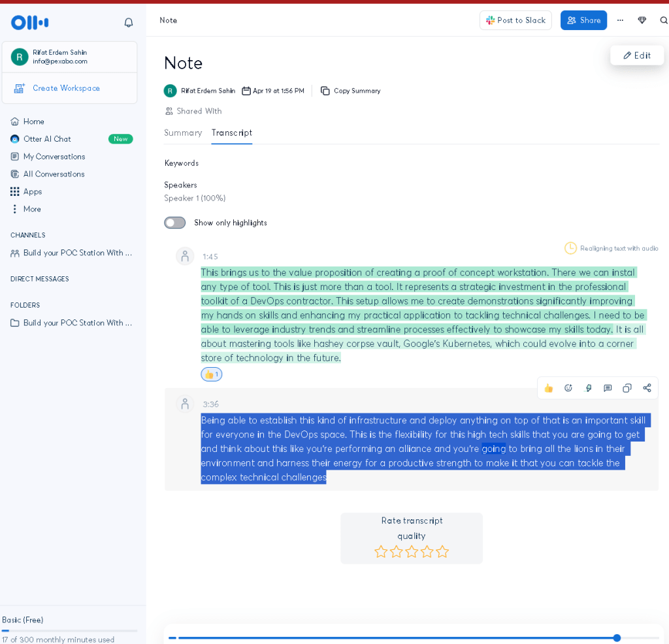Toggle Show only highlights switch
The height and width of the screenshot is (644, 669).
click(175, 223)
